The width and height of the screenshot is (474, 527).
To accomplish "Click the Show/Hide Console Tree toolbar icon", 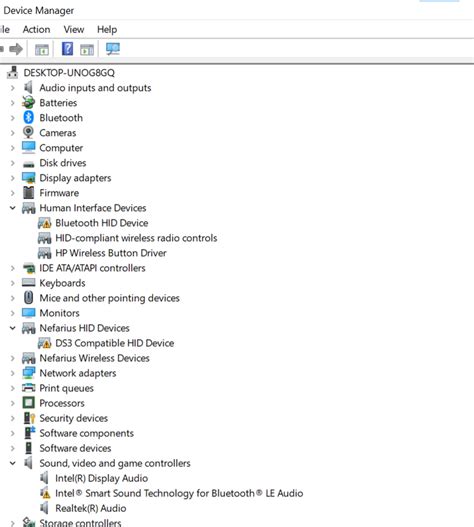I will 42,50.
